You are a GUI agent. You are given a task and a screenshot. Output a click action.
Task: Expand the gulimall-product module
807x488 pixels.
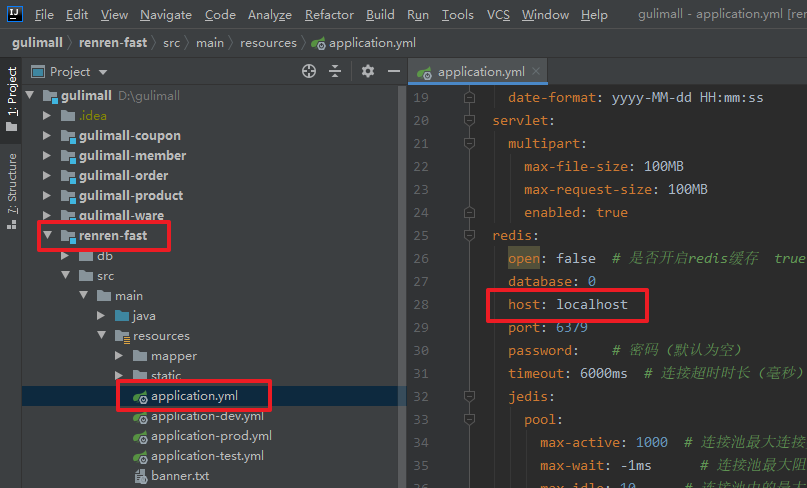(47, 196)
